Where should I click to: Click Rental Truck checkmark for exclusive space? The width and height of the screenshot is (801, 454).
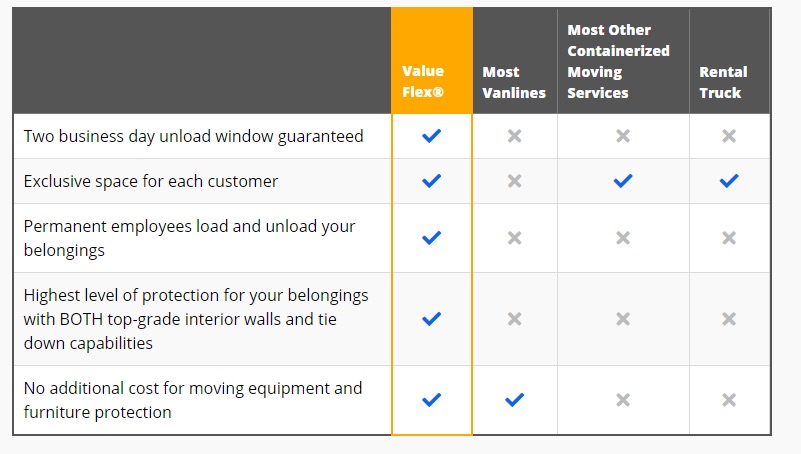[729, 181]
